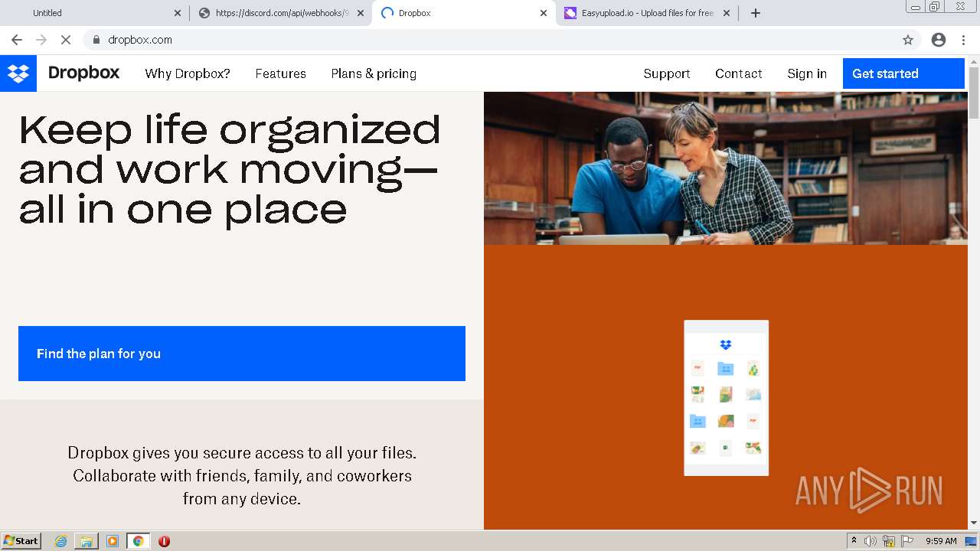980x551 pixels.
Task: Launch Internet Explorer from taskbar
Action: tap(60, 541)
